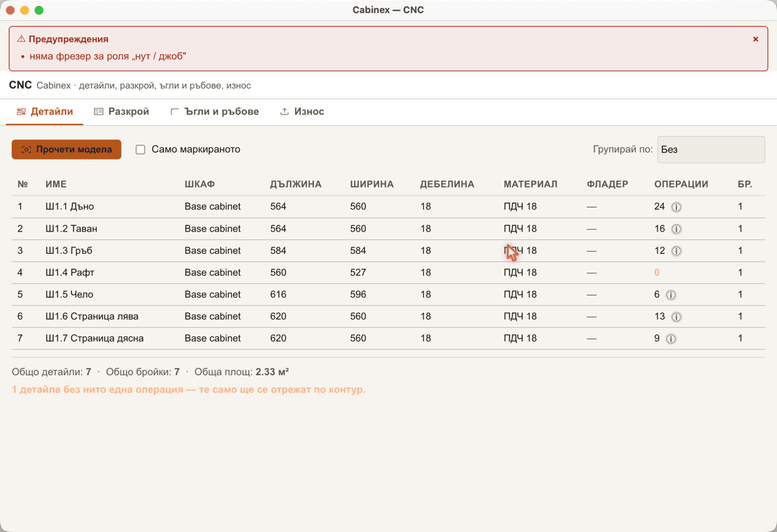777x532 pixels.
Task: View operations info for Ш1.6 Страница лява
Action: point(676,316)
